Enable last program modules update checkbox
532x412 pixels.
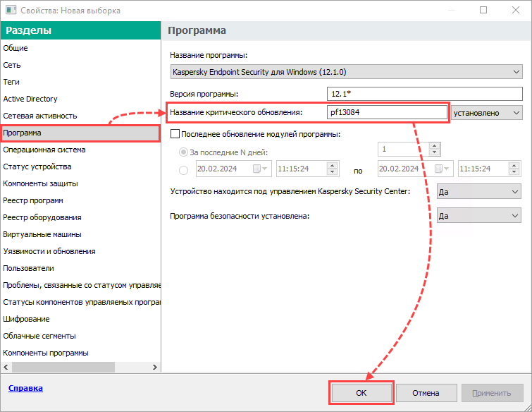pos(175,134)
